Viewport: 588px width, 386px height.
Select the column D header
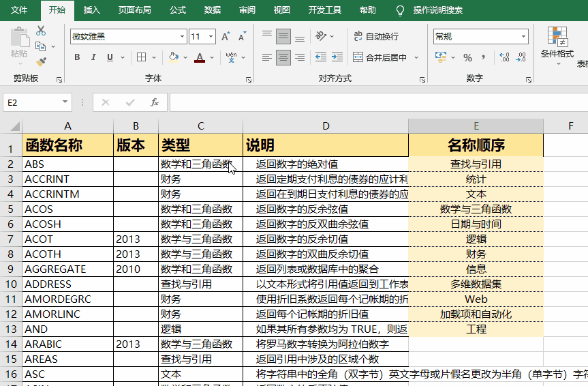pyautogui.click(x=326, y=125)
